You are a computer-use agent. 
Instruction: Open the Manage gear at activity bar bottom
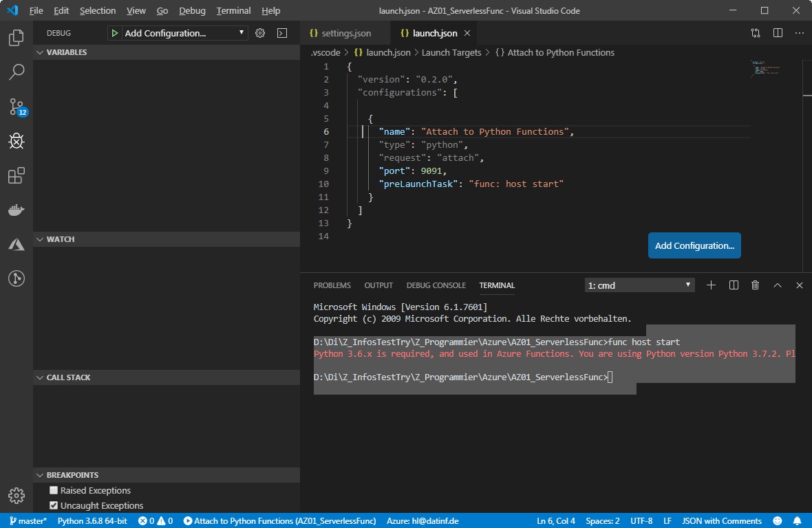pos(16,496)
